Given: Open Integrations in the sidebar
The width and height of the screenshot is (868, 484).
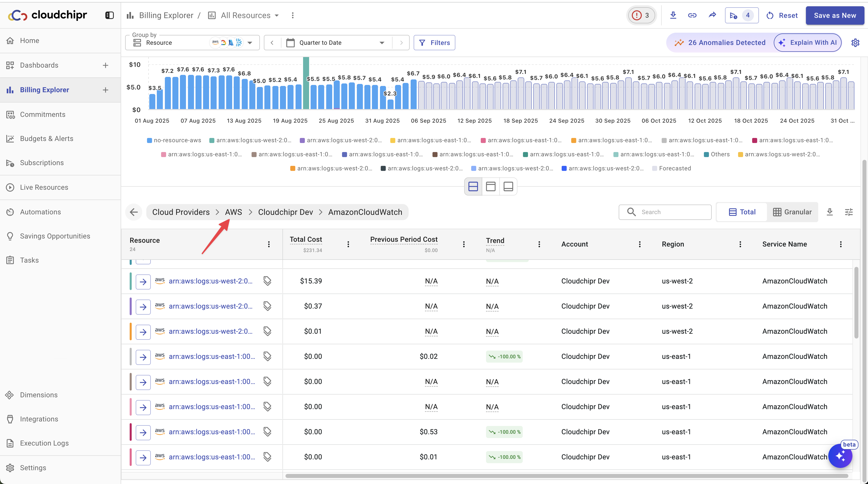Looking at the screenshot, I should click(x=60, y=419).
